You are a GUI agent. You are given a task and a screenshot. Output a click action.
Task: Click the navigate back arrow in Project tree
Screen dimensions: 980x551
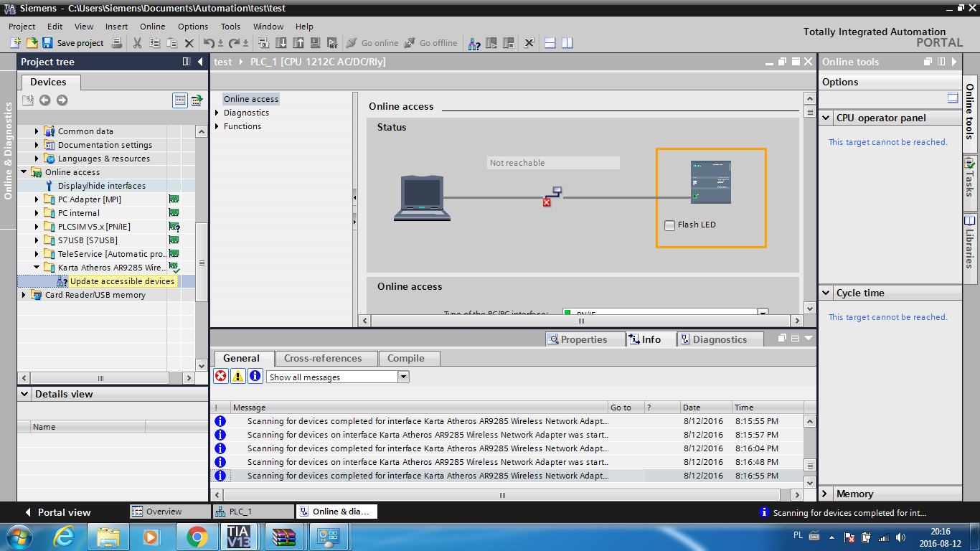(45, 100)
